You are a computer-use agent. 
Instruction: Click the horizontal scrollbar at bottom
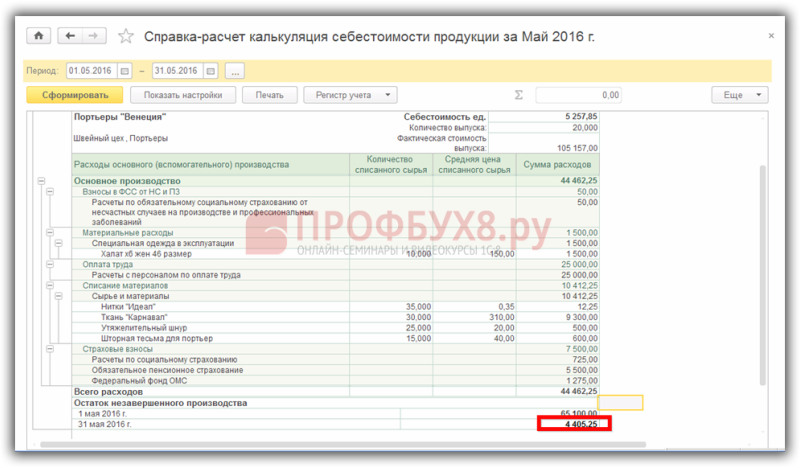[343, 445]
